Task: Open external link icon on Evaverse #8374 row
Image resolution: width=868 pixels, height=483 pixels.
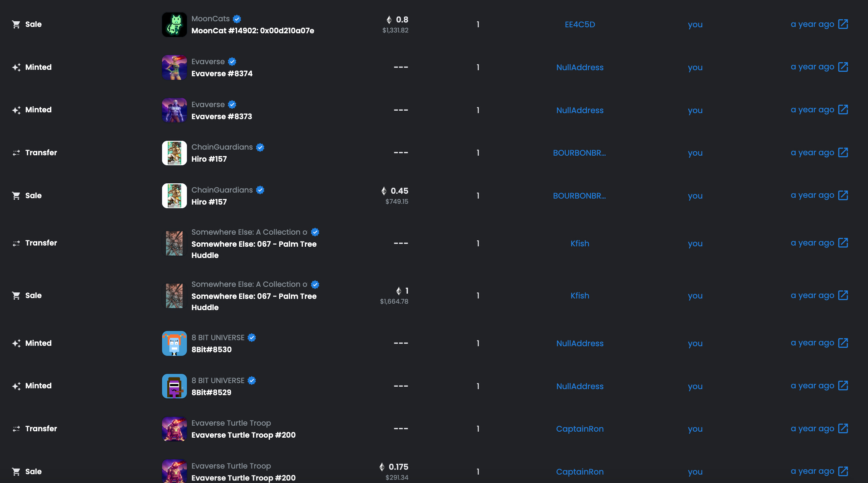Action: [843, 67]
